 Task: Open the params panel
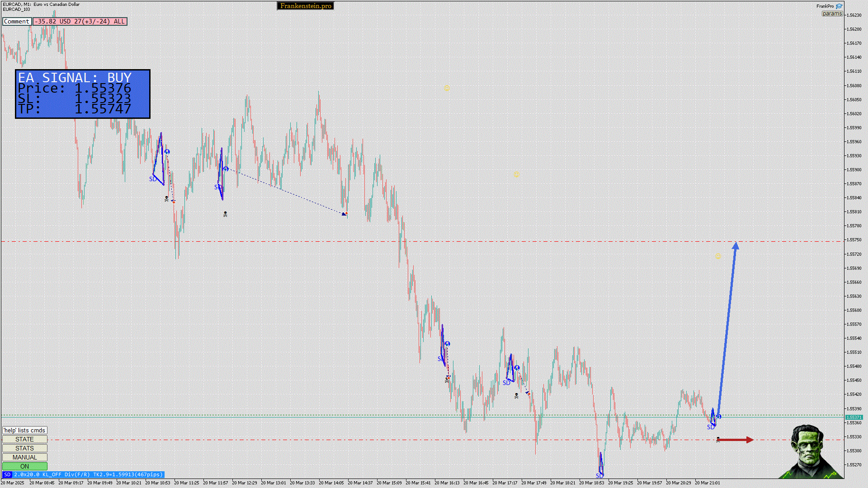pos(832,14)
